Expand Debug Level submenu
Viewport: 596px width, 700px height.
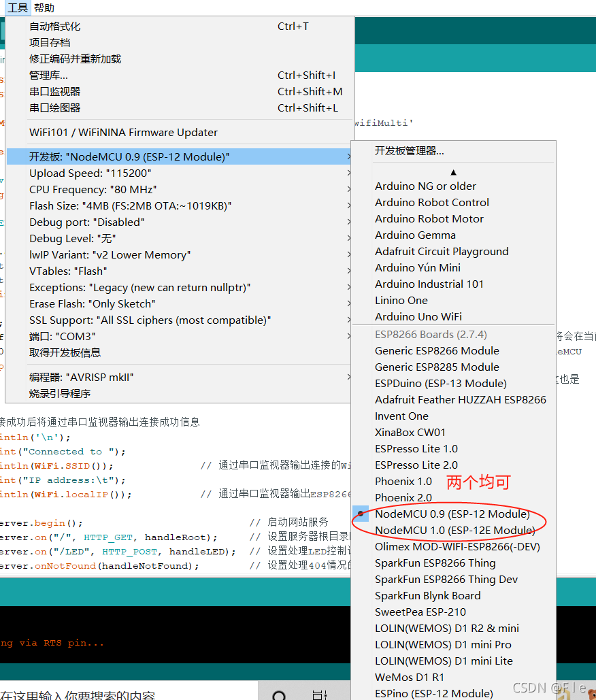tap(180, 238)
